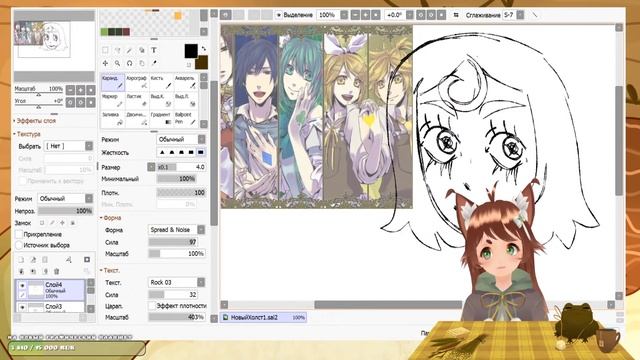The height and width of the screenshot is (360, 640).
Task: Choose the Заливка bucket fill tool
Action: [113, 119]
